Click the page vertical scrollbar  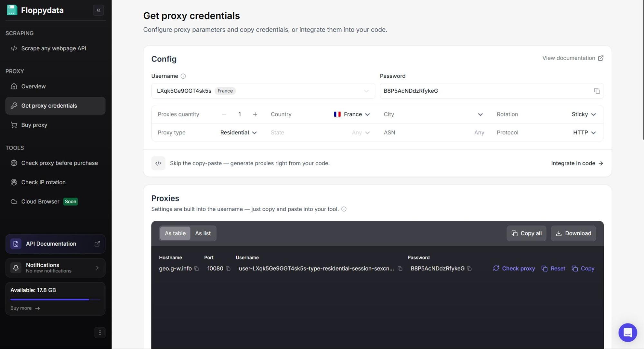(643, 70)
